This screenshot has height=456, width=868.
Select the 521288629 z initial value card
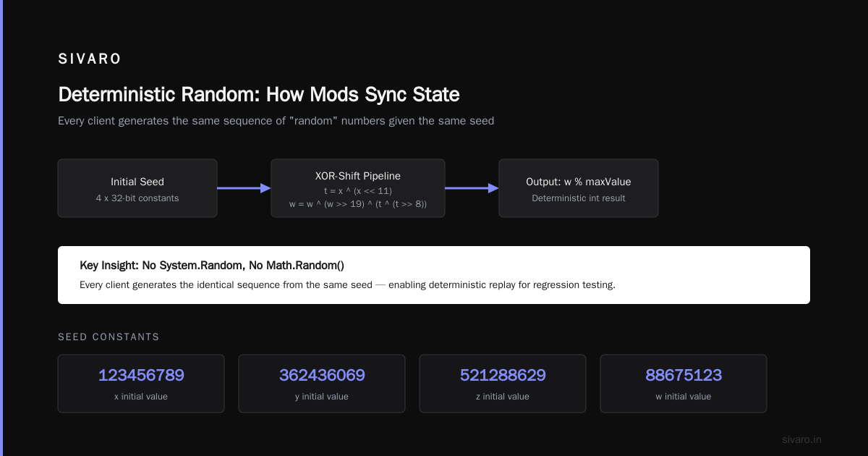coord(503,384)
